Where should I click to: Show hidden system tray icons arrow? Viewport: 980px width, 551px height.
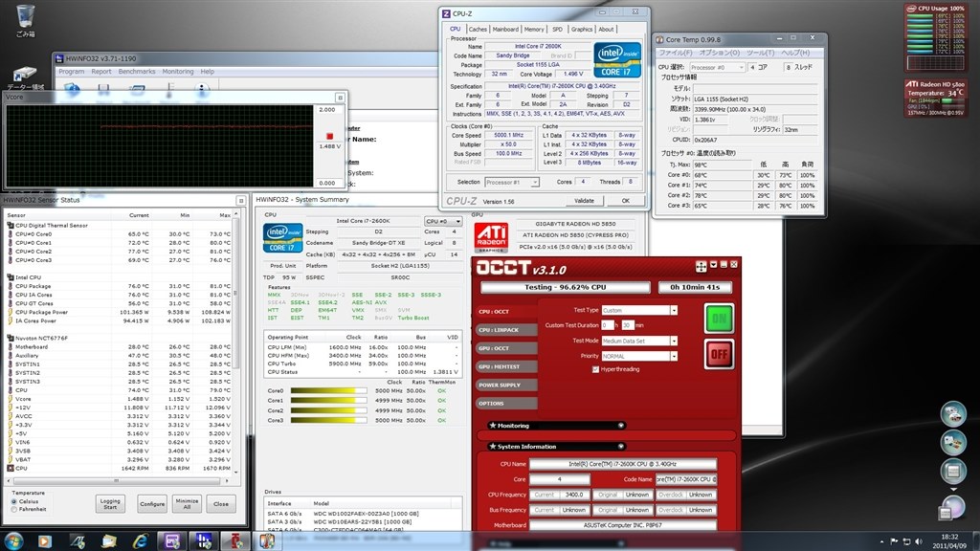(x=881, y=541)
